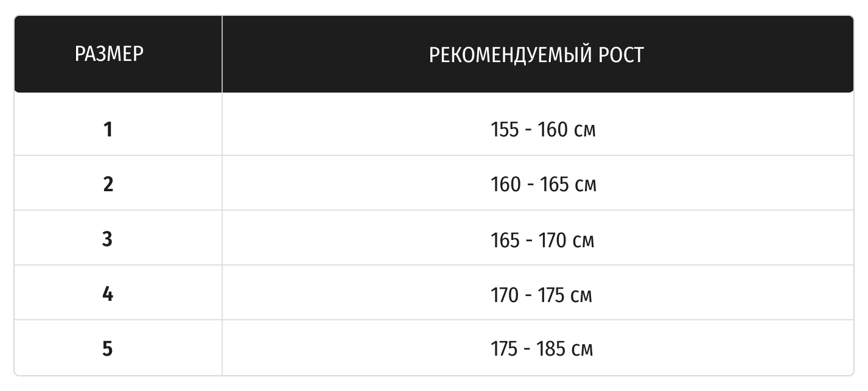Click the 155 - 160 см height cell
The width and height of the screenshot is (868, 391).
click(543, 130)
